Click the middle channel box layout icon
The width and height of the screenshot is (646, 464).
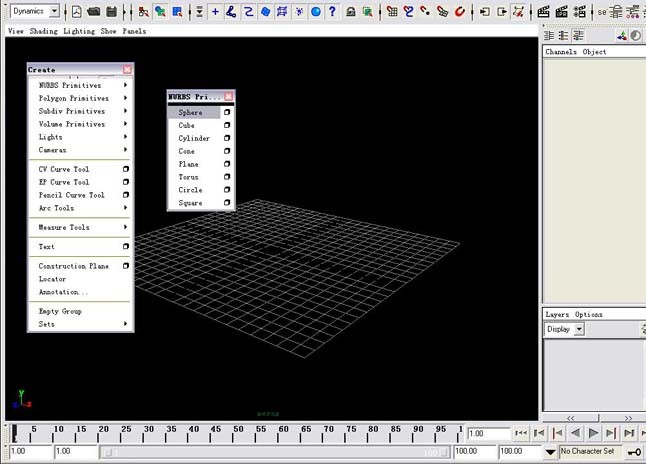click(x=563, y=36)
